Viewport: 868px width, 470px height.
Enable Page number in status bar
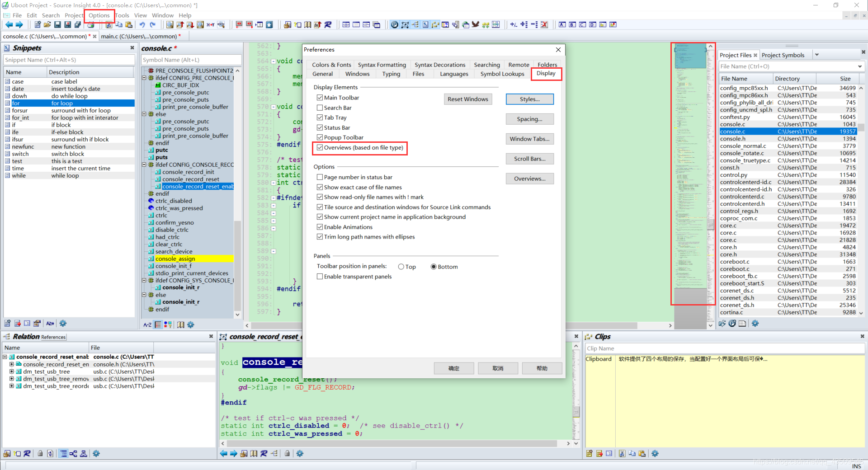click(320, 177)
